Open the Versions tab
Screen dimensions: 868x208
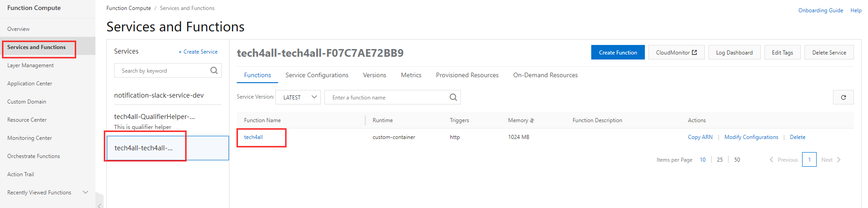click(x=374, y=75)
